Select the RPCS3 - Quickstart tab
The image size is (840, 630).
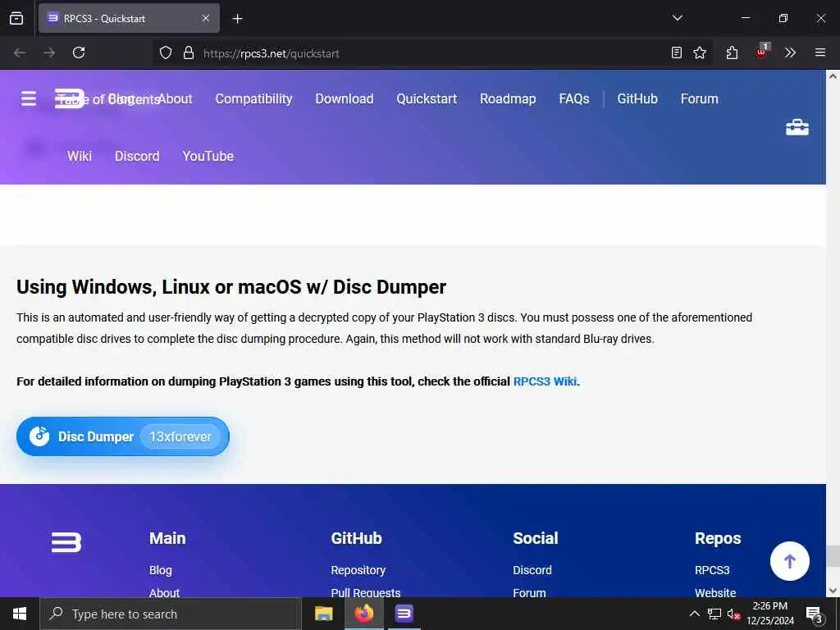(x=129, y=18)
